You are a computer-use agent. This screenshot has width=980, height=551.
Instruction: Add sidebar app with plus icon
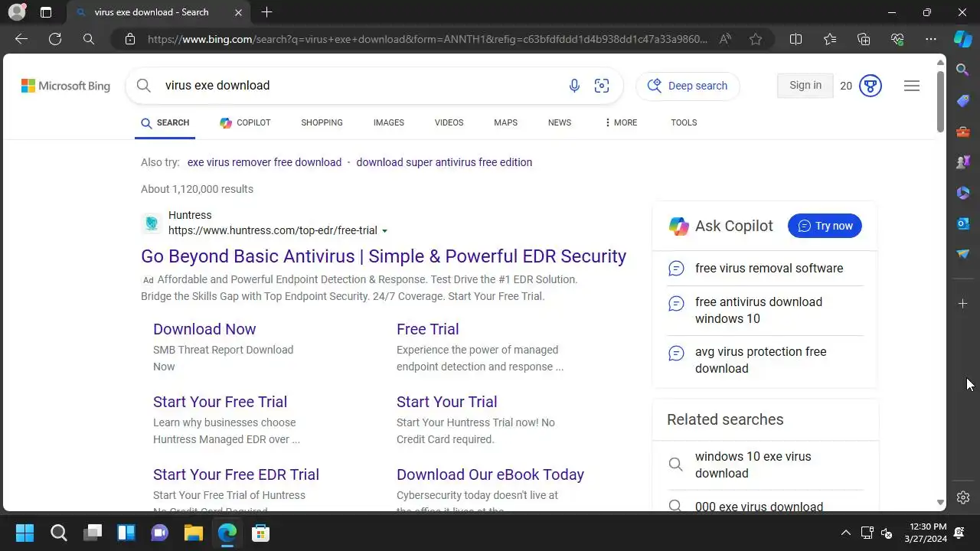(963, 304)
